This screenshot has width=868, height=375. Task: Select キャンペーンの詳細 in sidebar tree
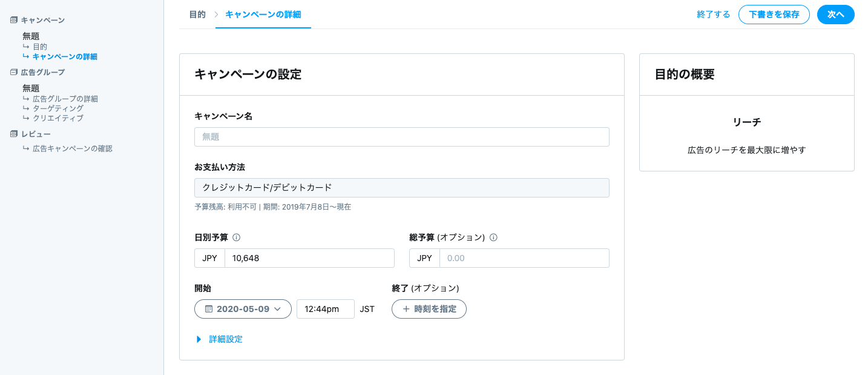coord(65,57)
